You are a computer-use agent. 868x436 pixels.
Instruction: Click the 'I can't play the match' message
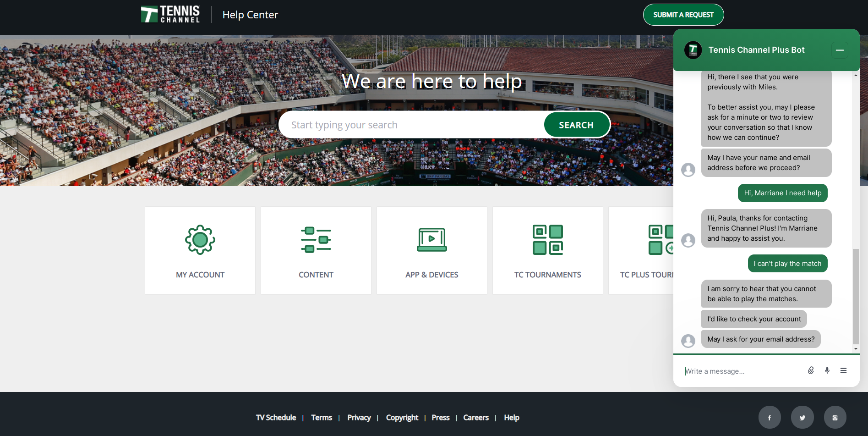point(787,264)
